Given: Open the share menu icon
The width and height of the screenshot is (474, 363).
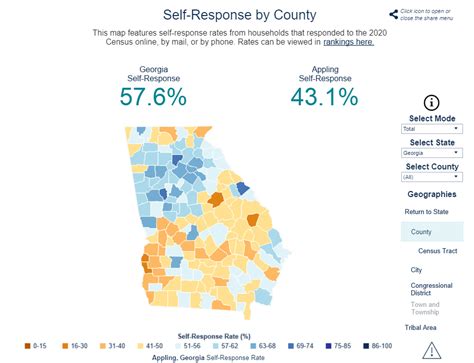Looking at the screenshot, I should 393,14.
